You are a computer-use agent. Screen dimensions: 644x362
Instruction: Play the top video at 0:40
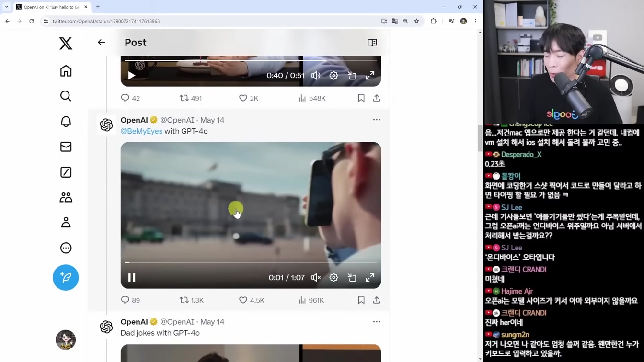[131, 76]
